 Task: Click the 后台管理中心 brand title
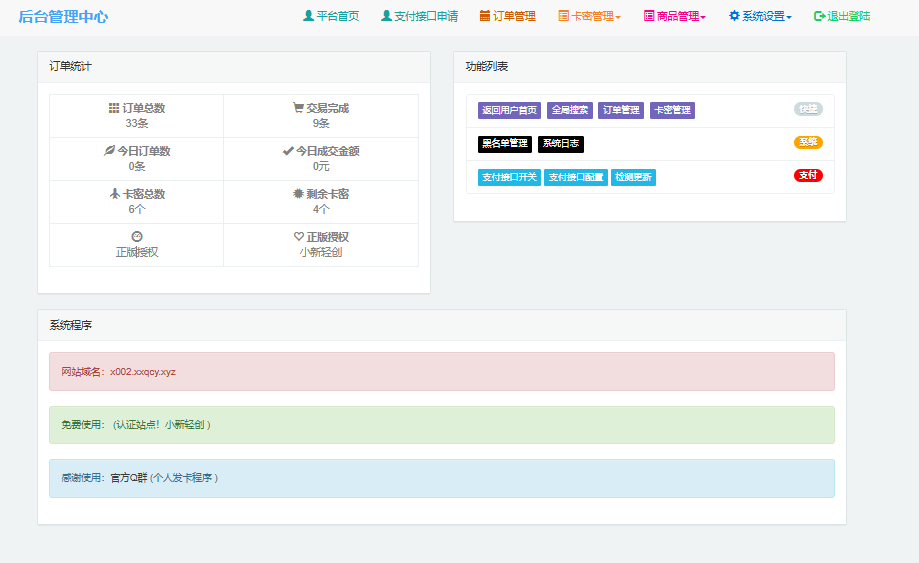(x=63, y=17)
